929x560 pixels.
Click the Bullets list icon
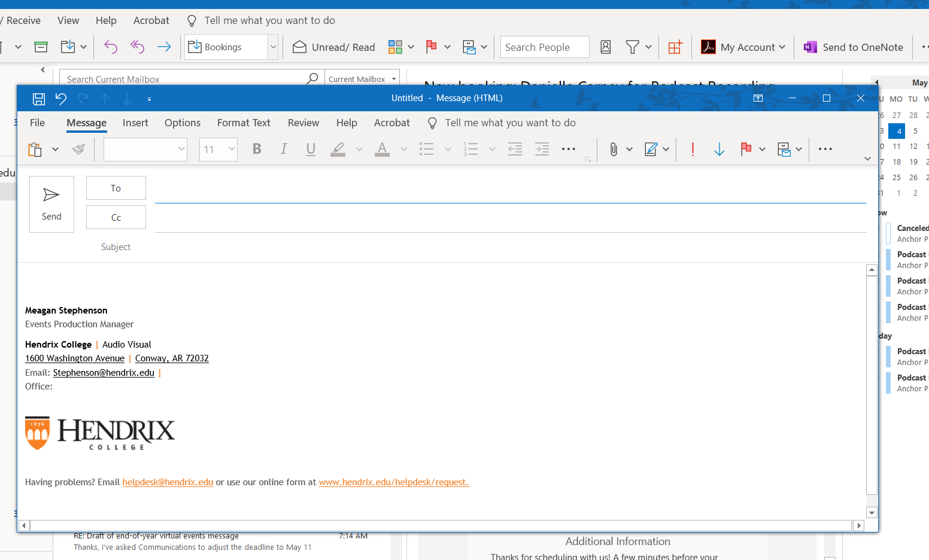(x=427, y=149)
